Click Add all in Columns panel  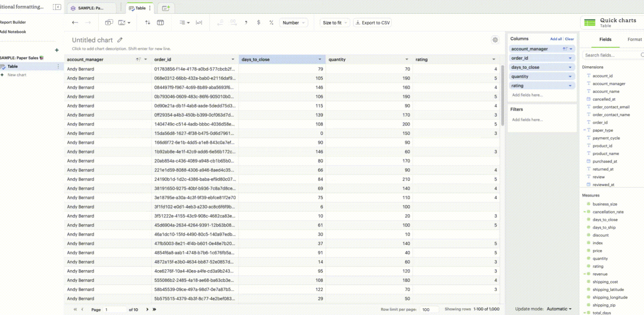[556, 39]
